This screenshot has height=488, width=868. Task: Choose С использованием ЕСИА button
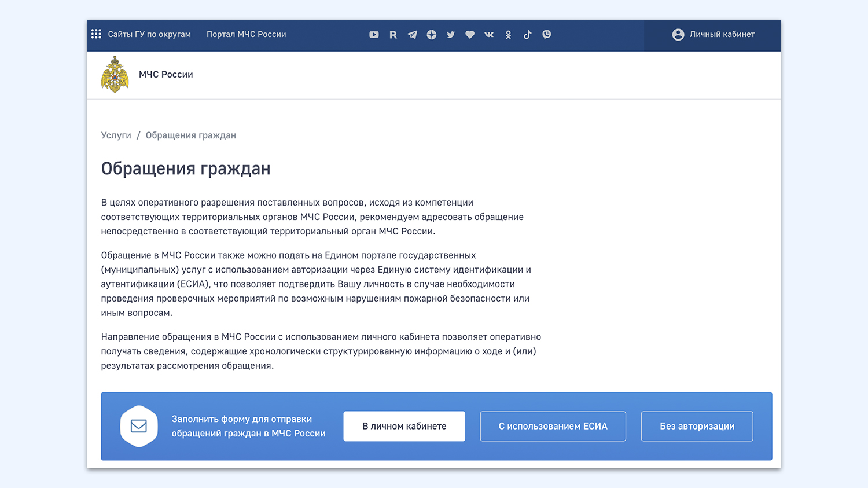point(553,426)
